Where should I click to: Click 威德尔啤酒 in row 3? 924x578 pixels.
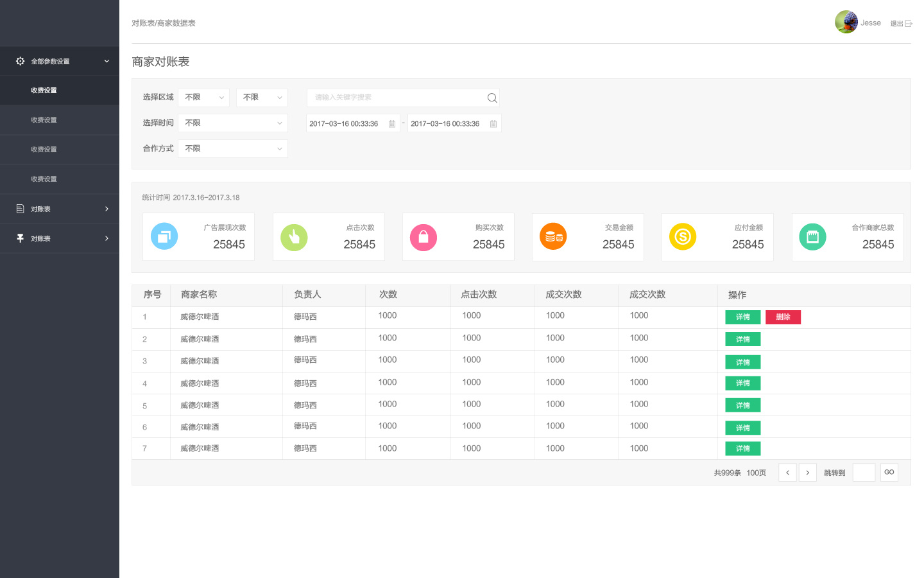point(200,362)
